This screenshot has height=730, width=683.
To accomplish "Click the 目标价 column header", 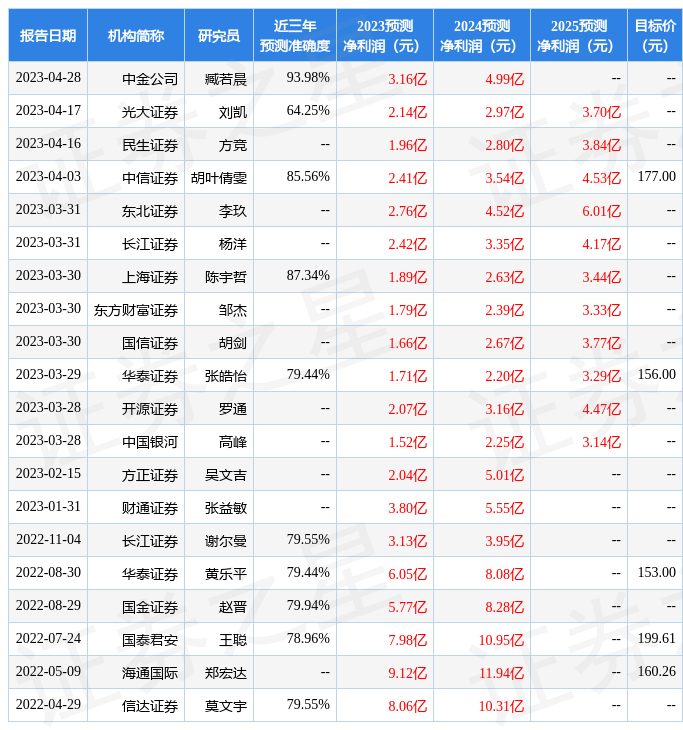I will click(654, 36).
